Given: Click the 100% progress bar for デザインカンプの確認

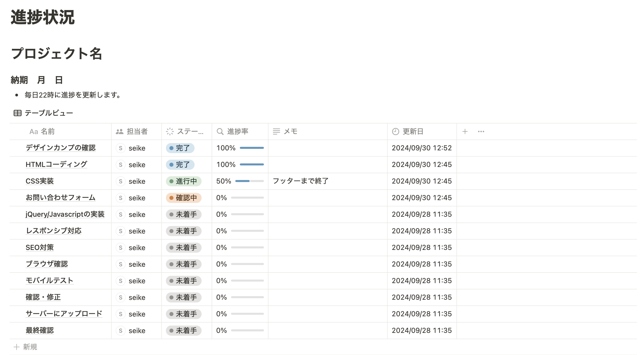Looking at the screenshot, I should [252, 148].
